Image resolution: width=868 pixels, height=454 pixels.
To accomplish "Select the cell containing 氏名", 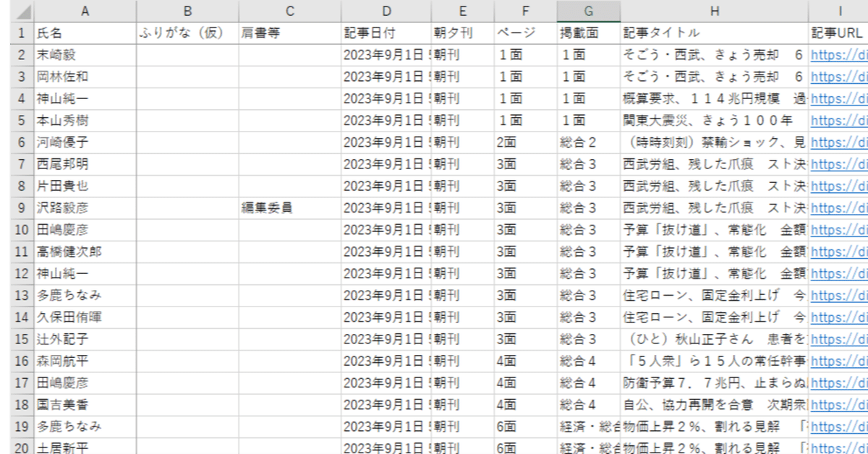I will point(85,32).
